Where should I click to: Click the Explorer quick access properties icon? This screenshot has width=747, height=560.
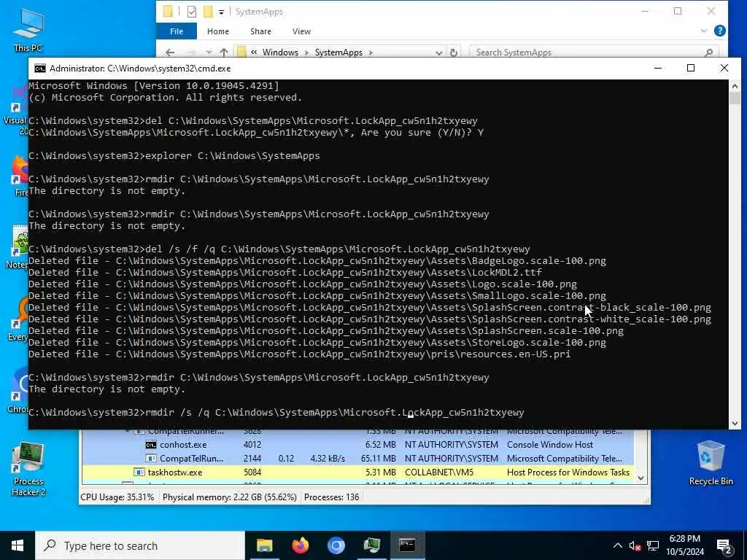(192, 12)
